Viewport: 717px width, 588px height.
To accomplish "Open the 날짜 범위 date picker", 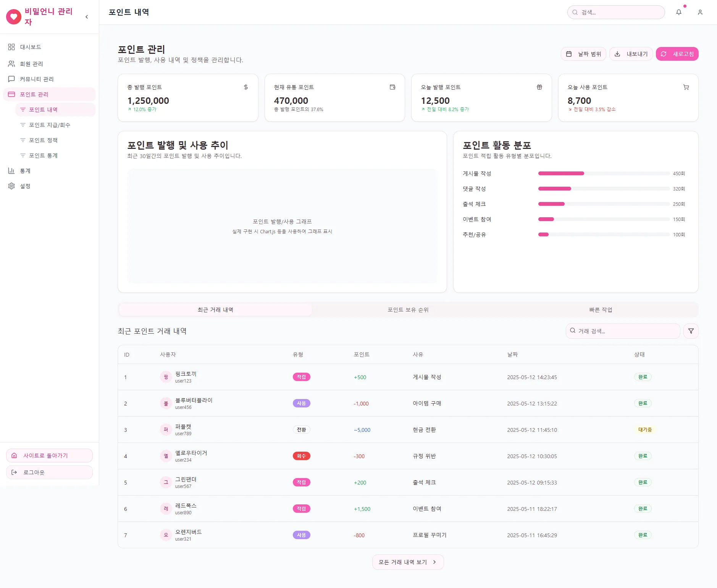I will click(583, 54).
